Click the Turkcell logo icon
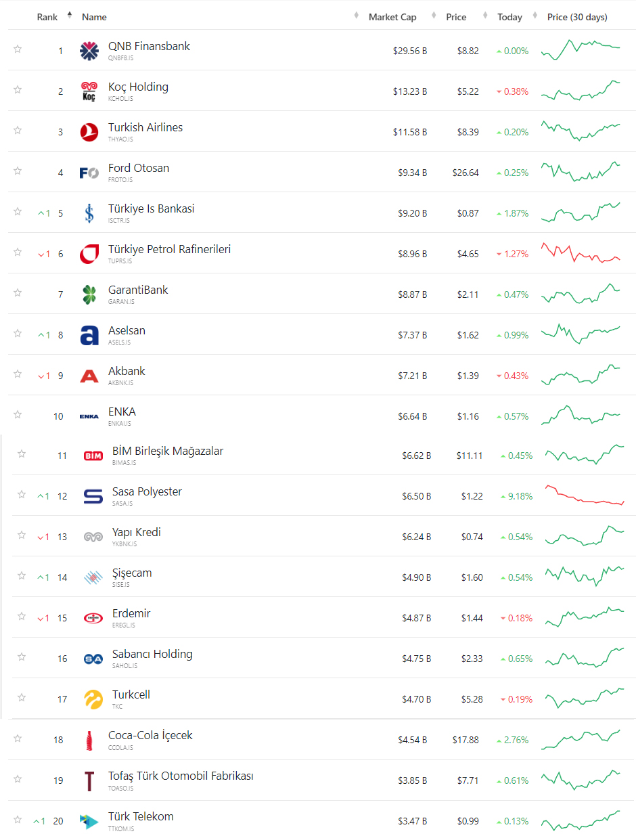636x840 pixels. tap(93, 699)
